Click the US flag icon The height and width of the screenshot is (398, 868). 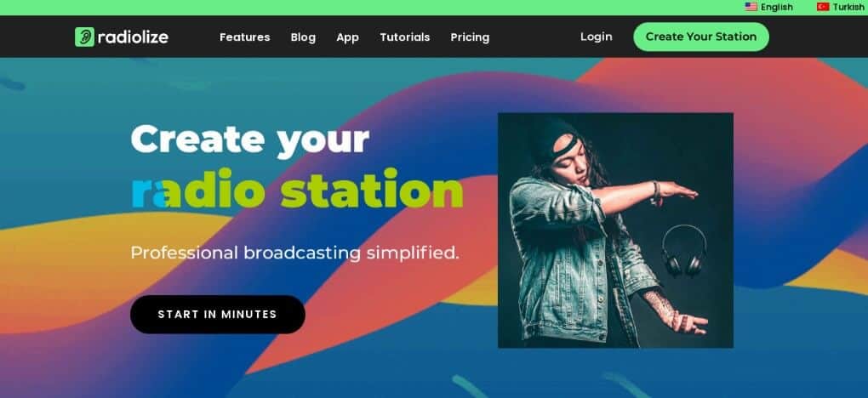point(751,7)
